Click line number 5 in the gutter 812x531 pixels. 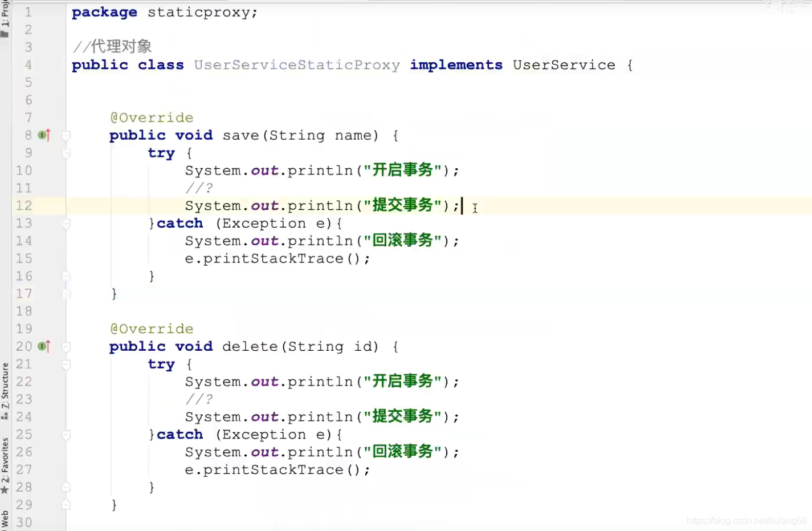tap(28, 83)
